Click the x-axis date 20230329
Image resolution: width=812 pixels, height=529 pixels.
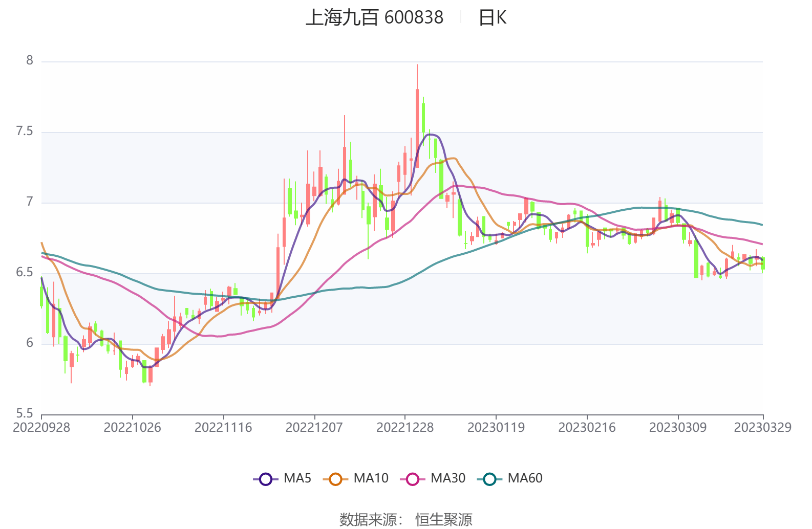tap(763, 428)
